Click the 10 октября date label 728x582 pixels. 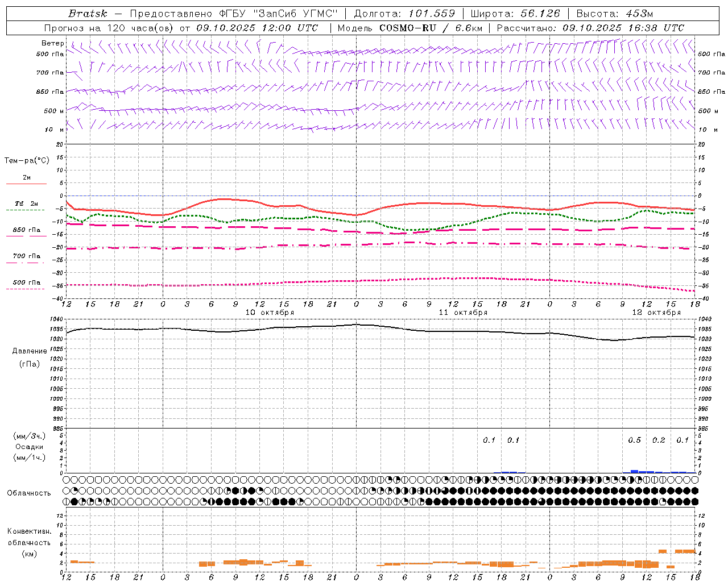click(270, 313)
